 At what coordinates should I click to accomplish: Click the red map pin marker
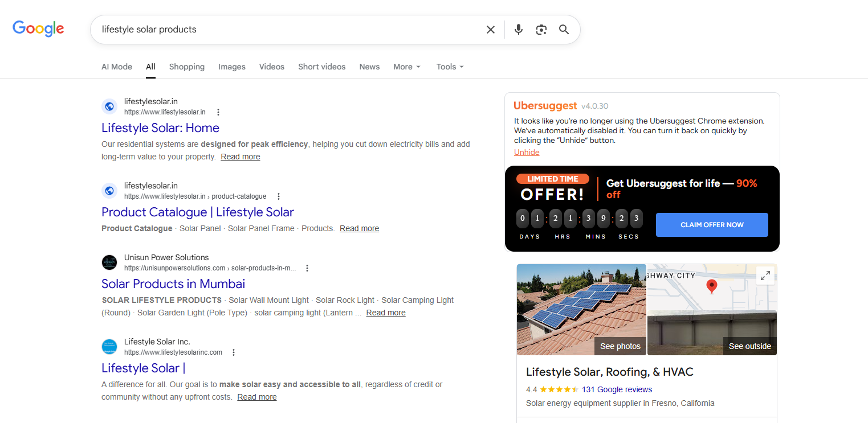point(712,286)
